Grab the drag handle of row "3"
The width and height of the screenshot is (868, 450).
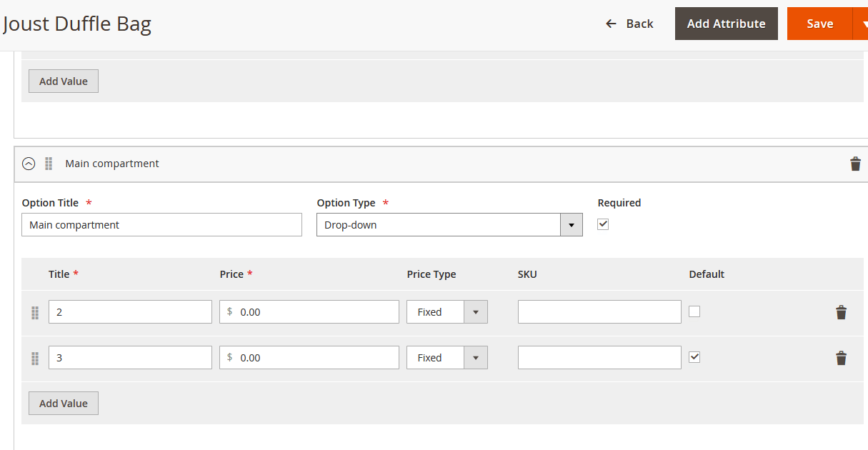tap(34, 358)
